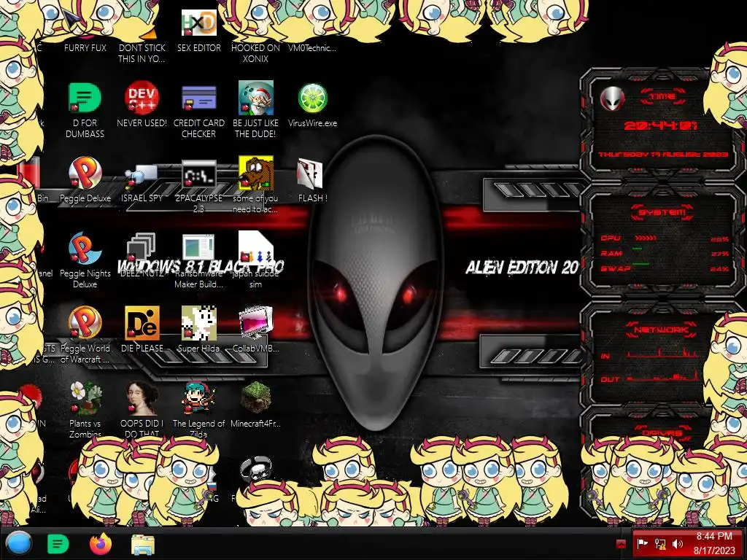The image size is (747, 560).
Task: Open the 2PACALYPSE 2.3 command prompt icon
Action: click(x=198, y=174)
